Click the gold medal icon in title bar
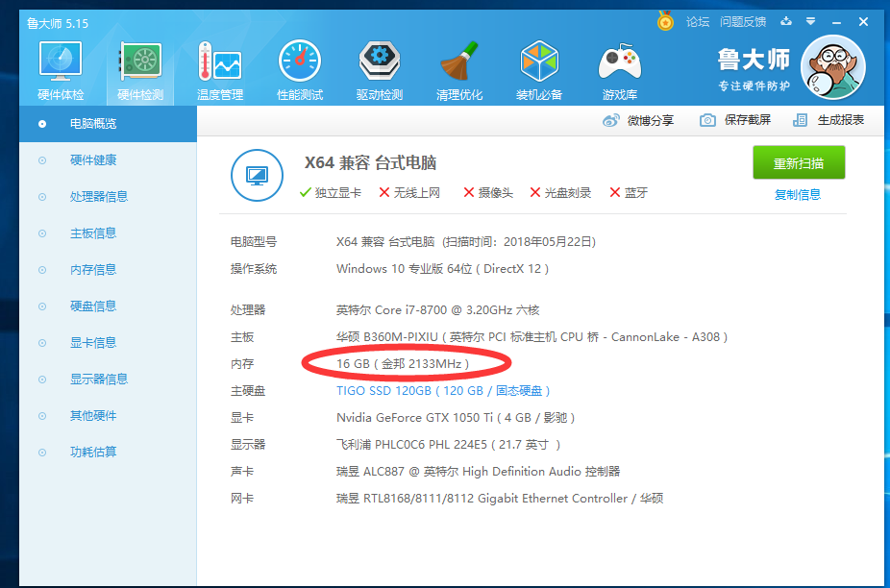890x588 pixels. pos(665,21)
